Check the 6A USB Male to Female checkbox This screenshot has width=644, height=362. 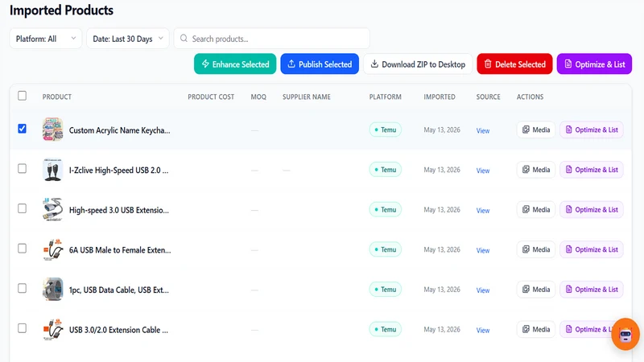pos(23,249)
